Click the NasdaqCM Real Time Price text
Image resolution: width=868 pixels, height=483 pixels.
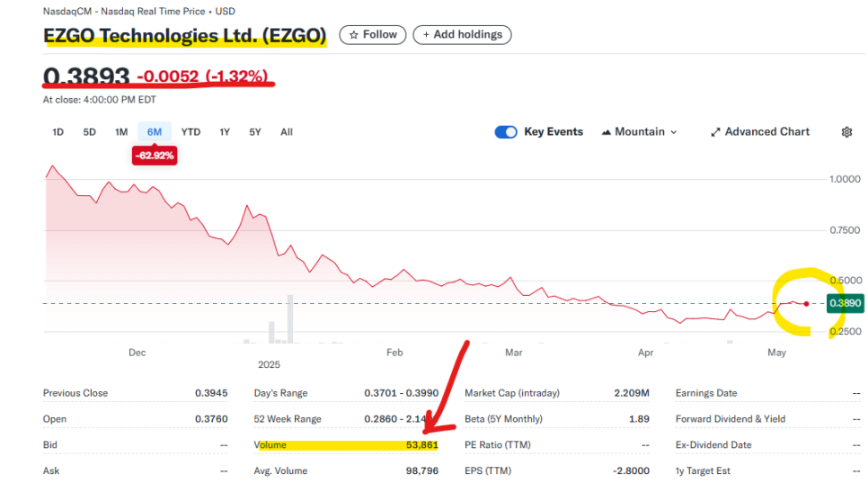click(x=139, y=11)
